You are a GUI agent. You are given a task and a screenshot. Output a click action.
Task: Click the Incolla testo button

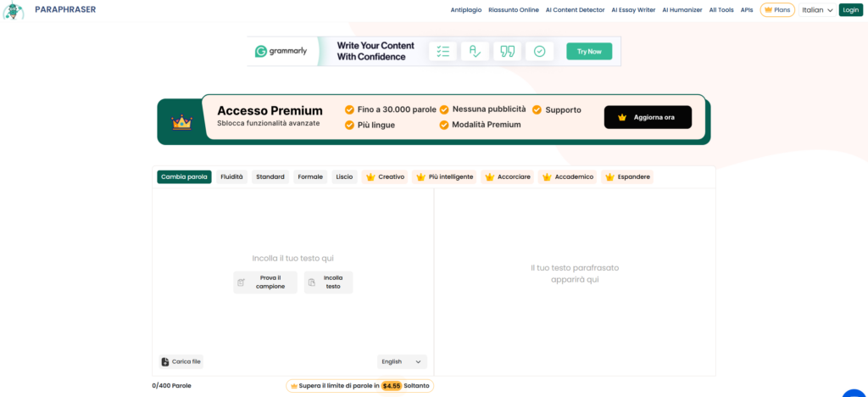click(328, 282)
